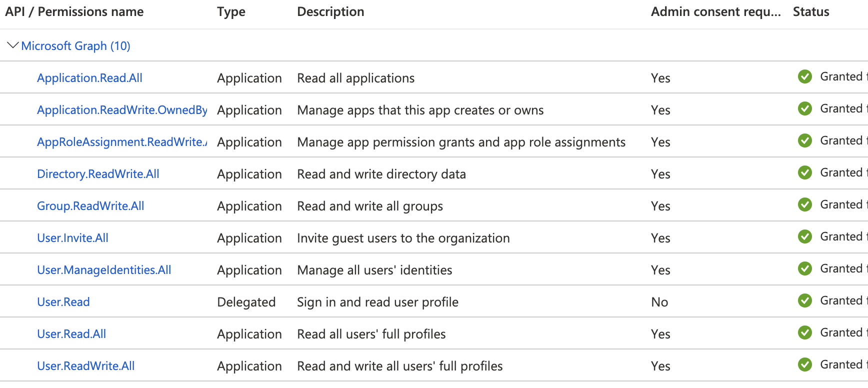Click the status icon next to User.ManageIdentities.All
Image resolution: width=868 pixels, height=388 pixels.
(805, 268)
